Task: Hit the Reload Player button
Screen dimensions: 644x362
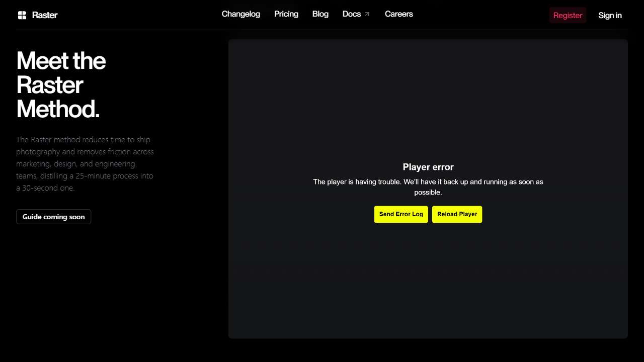Action: click(457, 214)
